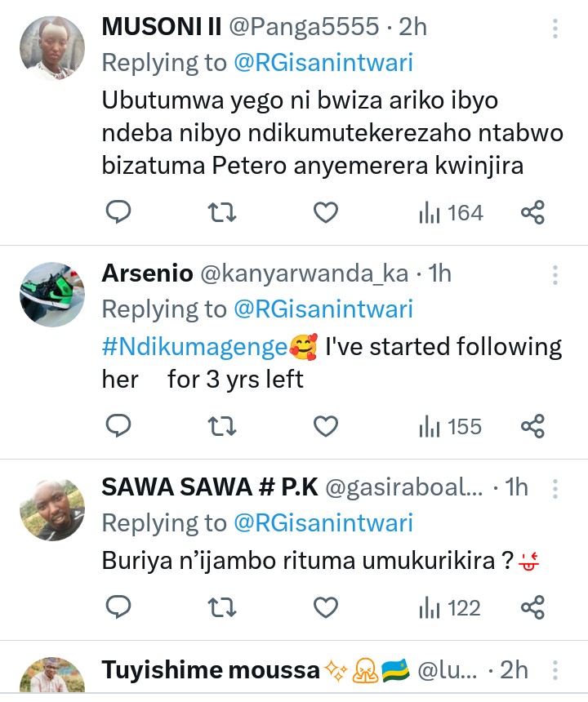Retweet Arsenio's post
The image size is (588, 702).
point(223,426)
